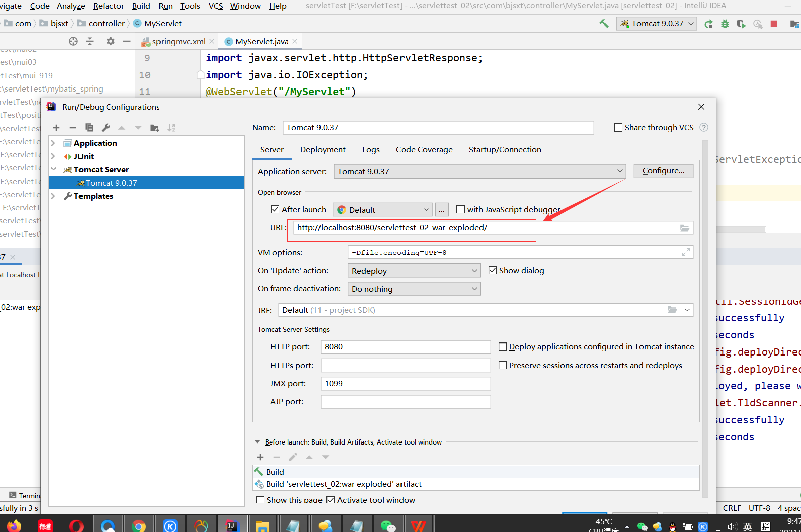Toggle the Share through VCS checkbox
The height and width of the screenshot is (532, 801).
point(618,128)
